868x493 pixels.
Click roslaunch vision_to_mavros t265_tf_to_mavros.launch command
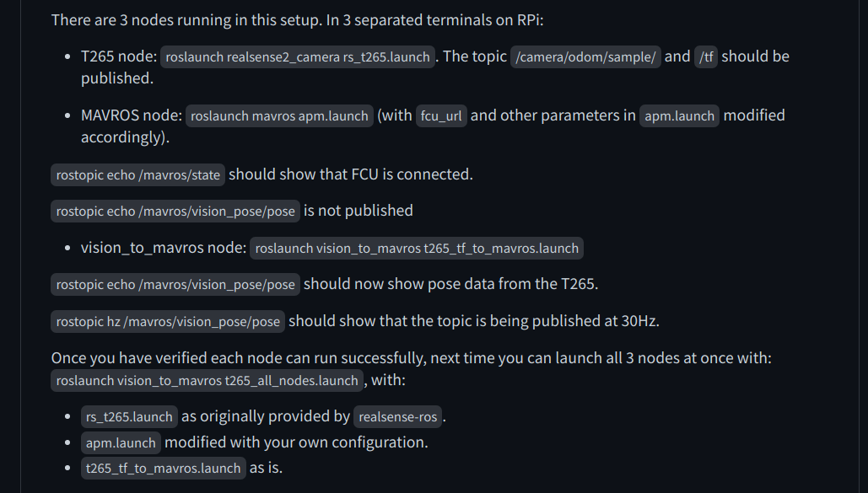[x=417, y=249]
